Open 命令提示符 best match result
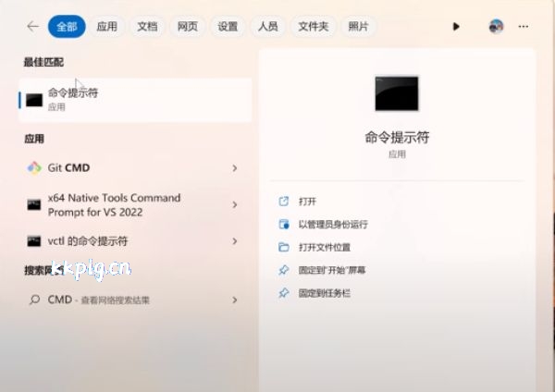Viewport: 555px width, 392px height. click(x=135, y=100)
